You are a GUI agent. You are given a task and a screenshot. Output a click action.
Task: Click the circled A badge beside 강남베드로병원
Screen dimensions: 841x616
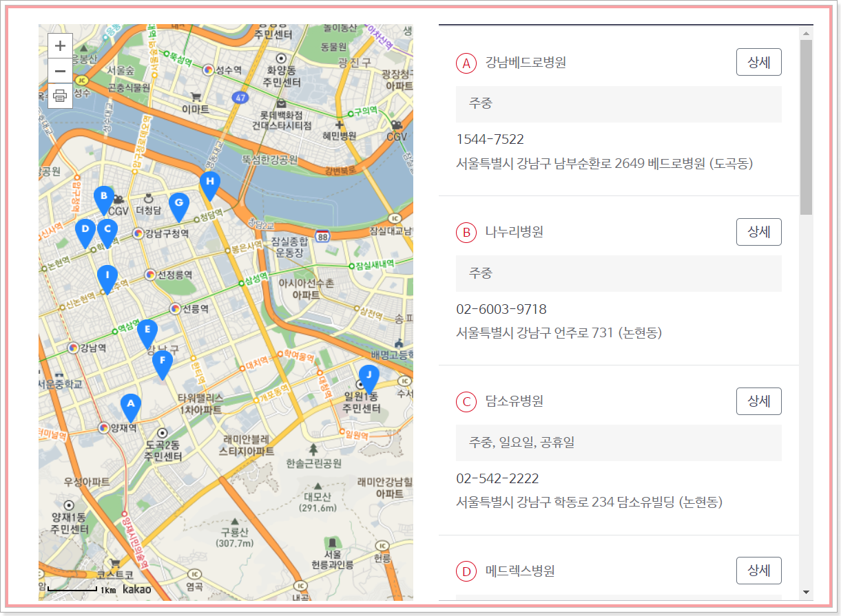pyautogui.click(x=466, y=62)
